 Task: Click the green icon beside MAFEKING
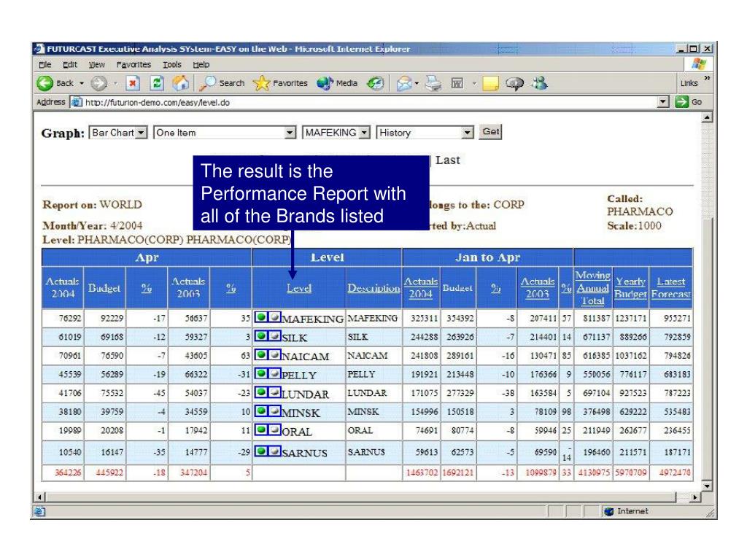point(261,317)
